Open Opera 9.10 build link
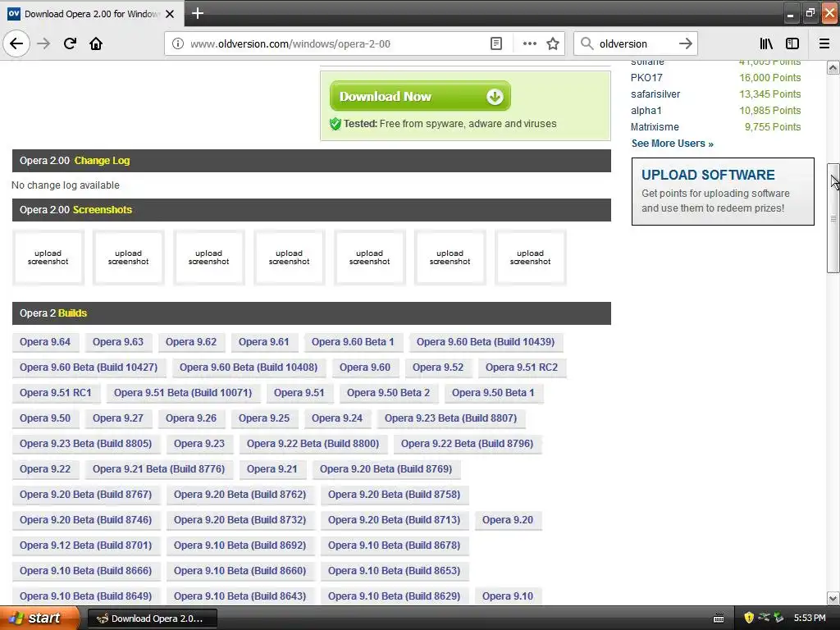840x630 pixels. tap(507, 596)
